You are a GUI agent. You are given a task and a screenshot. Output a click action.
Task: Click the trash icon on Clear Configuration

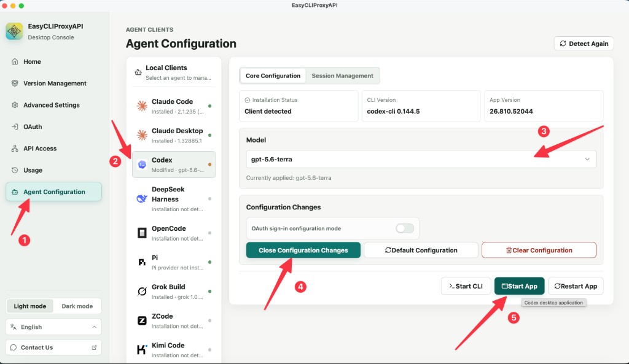[x=509, y=250]
